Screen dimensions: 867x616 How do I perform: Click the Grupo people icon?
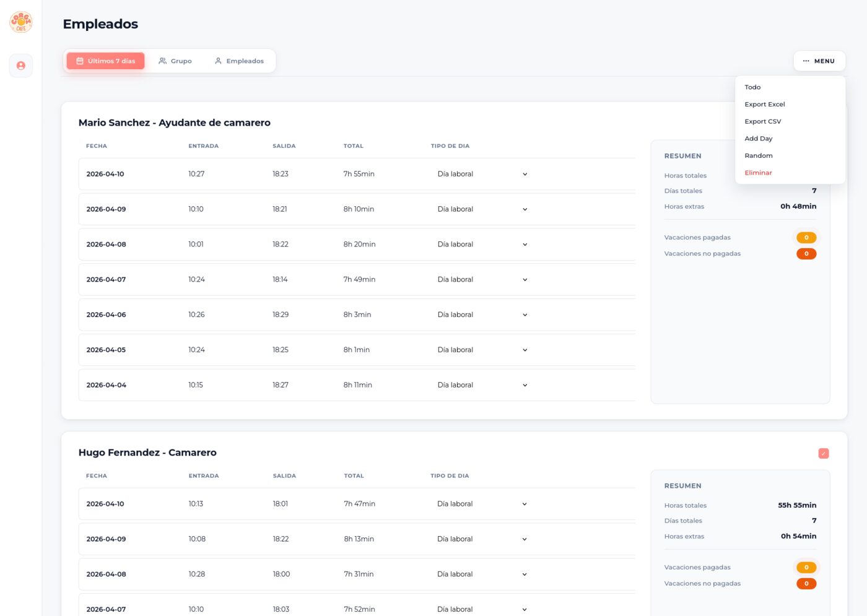[163, 61]
